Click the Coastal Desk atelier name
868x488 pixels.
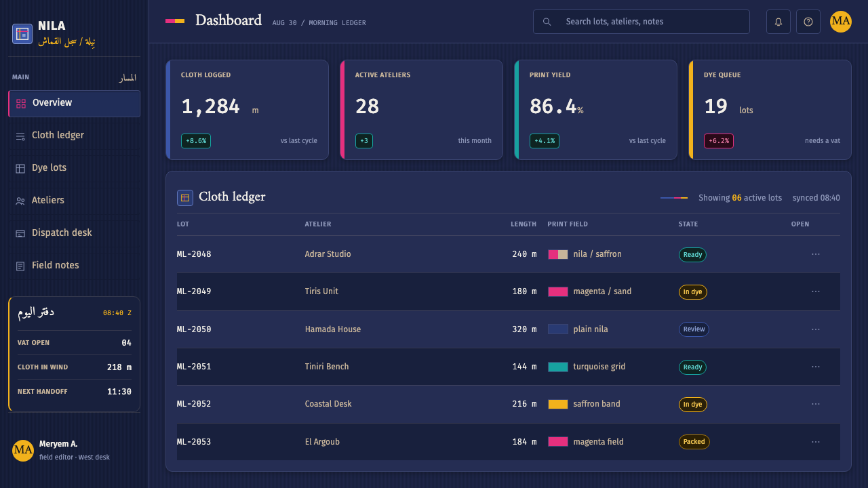tap(328, 404)
